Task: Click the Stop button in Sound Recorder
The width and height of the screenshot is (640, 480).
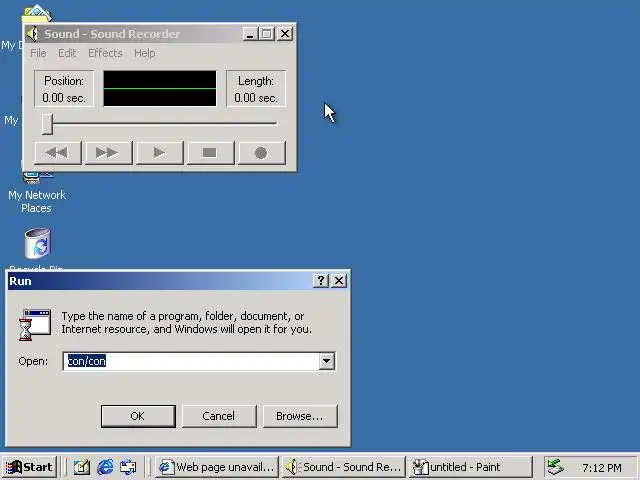Action: [x=211, y=153]
